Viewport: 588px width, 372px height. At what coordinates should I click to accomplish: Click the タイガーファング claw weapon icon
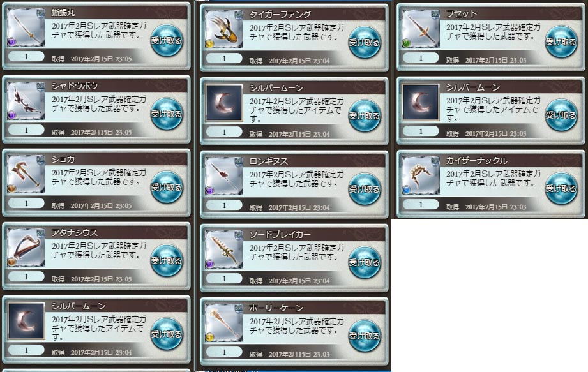[x=224, y=29]
